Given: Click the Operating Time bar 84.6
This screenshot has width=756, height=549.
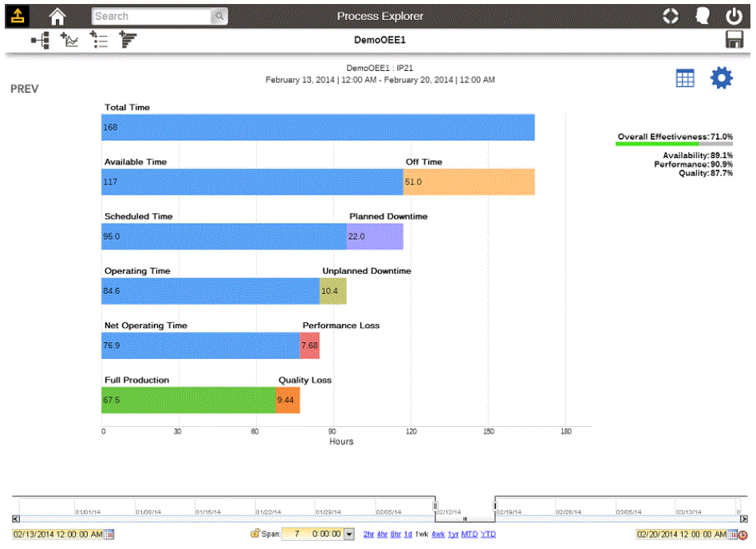Looking at the screenshot, I should point(211,291).
